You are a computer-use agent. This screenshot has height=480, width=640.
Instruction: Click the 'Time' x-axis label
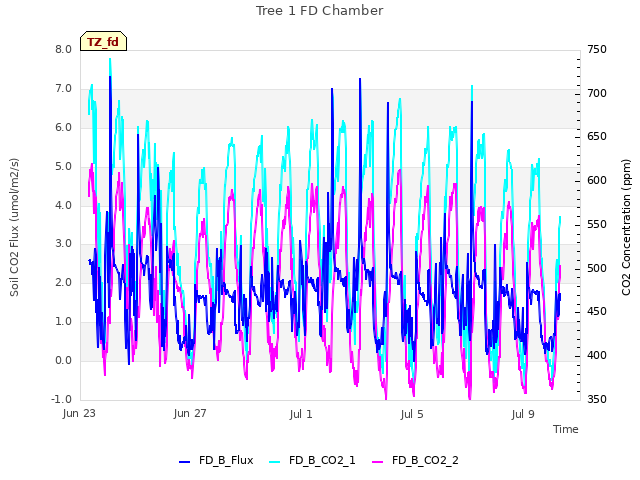point(566,429)
